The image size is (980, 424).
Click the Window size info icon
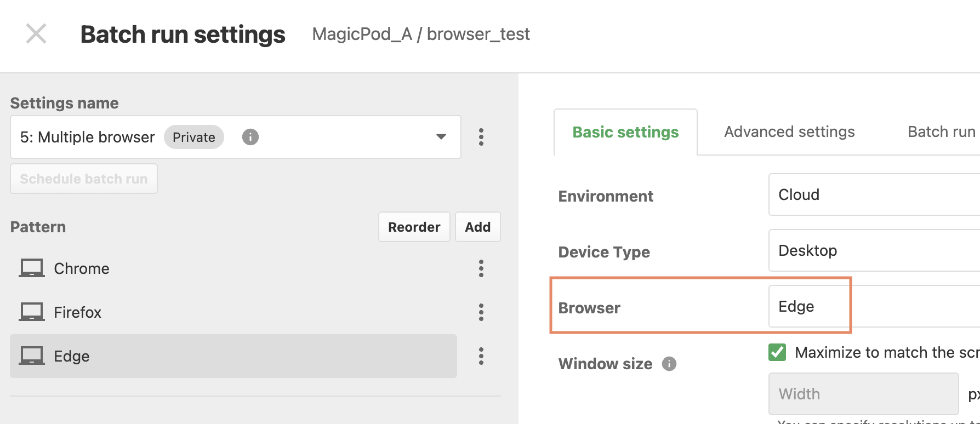[x=669, y=364]
